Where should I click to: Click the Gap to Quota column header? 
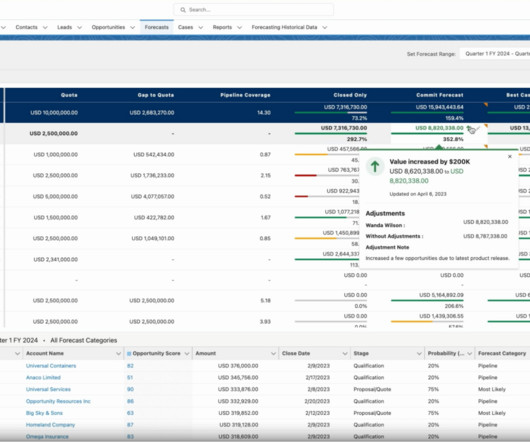pos(155,95)
